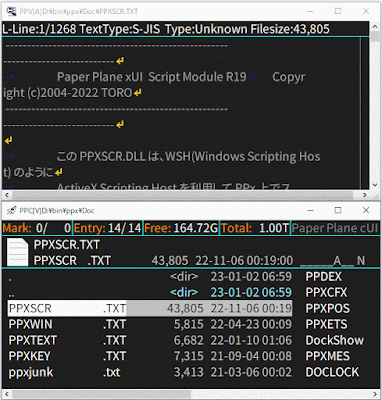Image resolution: width=382 pixels, height=400 pixels.
Task: Click the 5,815 size of PPXWIN
Action: [188, 324]
